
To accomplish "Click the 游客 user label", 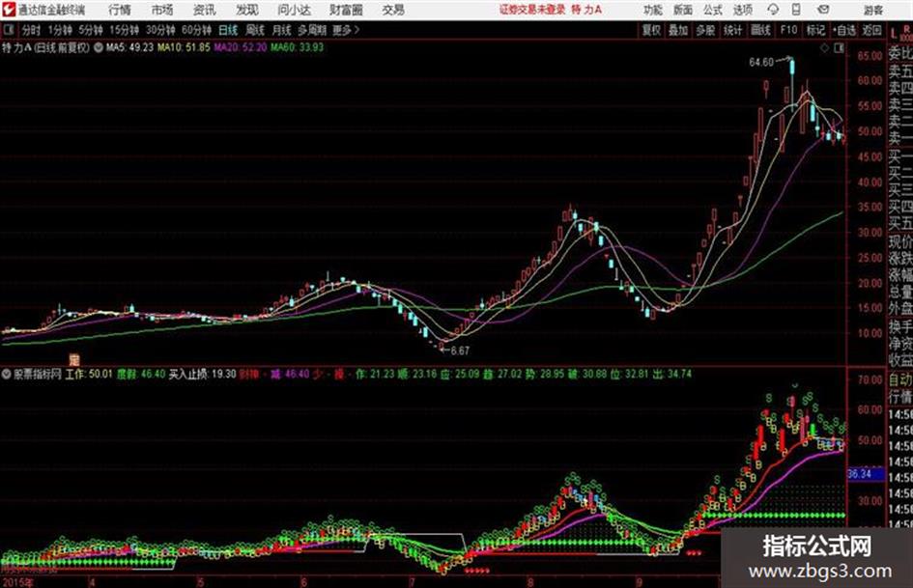I will 872,10.
